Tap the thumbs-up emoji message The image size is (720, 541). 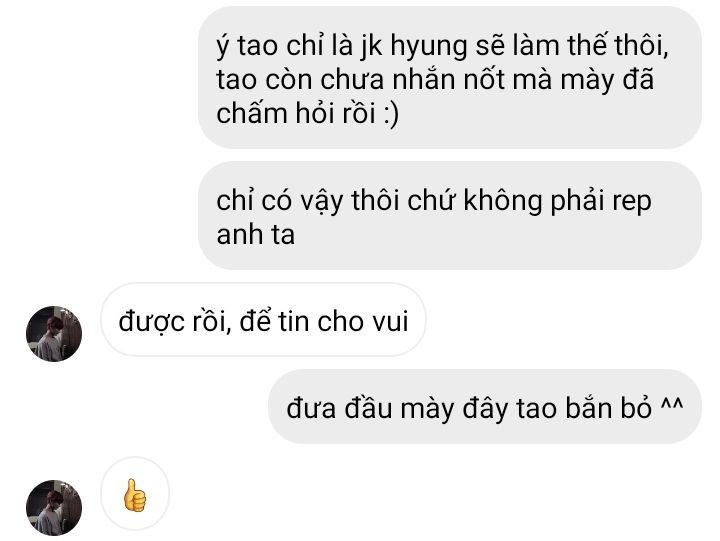click(x=135, y=495)
